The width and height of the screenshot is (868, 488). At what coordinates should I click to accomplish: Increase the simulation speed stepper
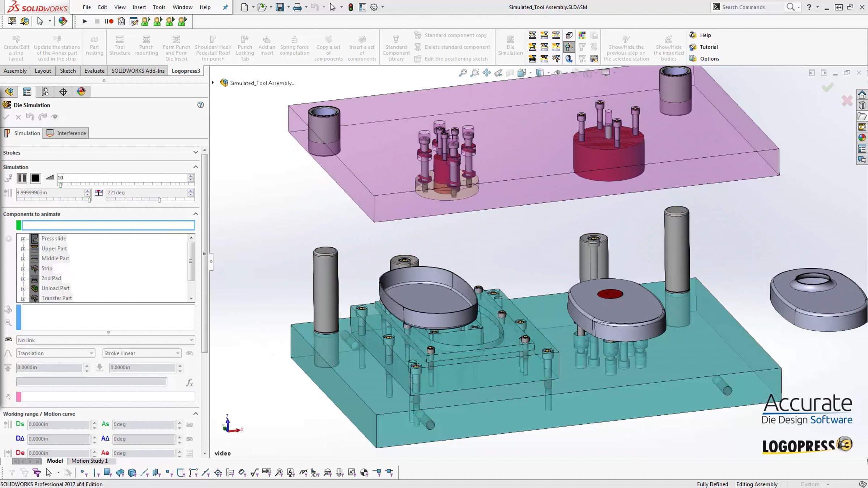point(191,176)
